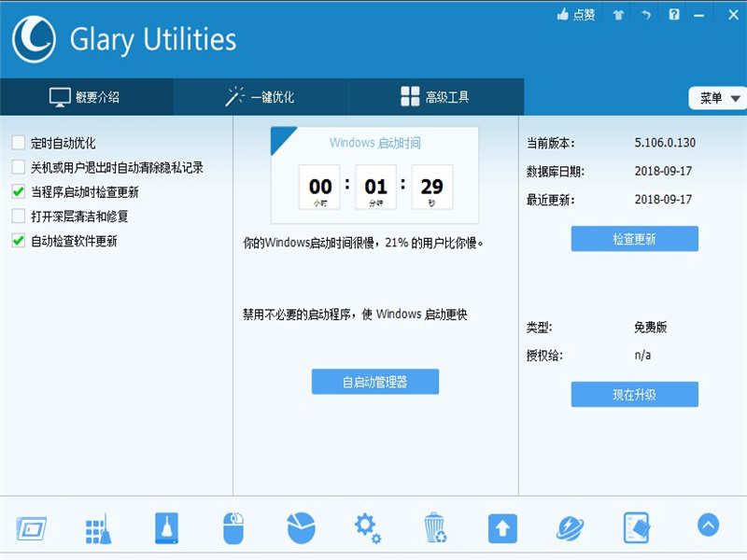Open the mouse tool icon in bottom toolbar
Viewport: 747px width, 560px height.
click(x=233, y=527)
